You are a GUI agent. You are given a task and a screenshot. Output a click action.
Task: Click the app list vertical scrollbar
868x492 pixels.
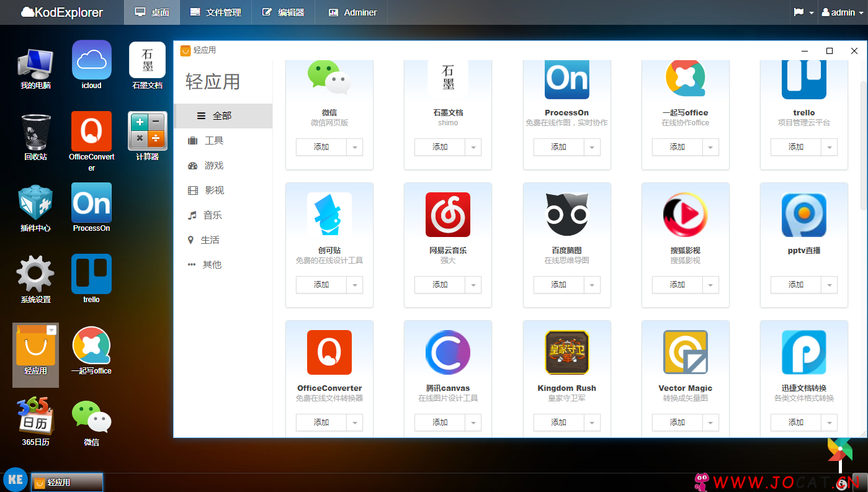[x=863, y=146]
